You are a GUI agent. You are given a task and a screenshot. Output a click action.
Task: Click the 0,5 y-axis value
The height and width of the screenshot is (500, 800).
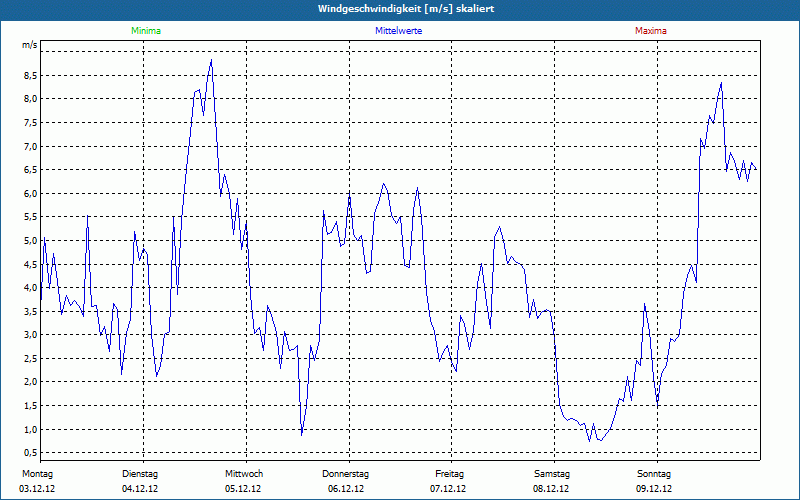[30, 453]
